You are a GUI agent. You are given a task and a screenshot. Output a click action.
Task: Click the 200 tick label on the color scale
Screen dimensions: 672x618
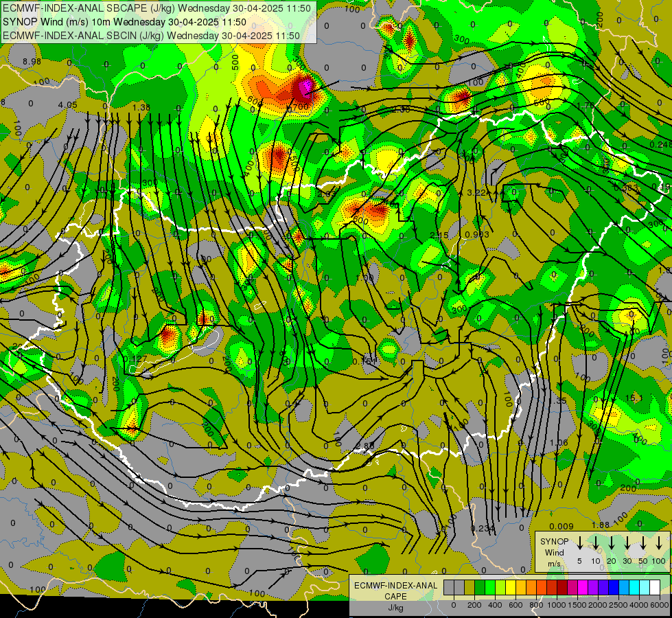point(474,605)
